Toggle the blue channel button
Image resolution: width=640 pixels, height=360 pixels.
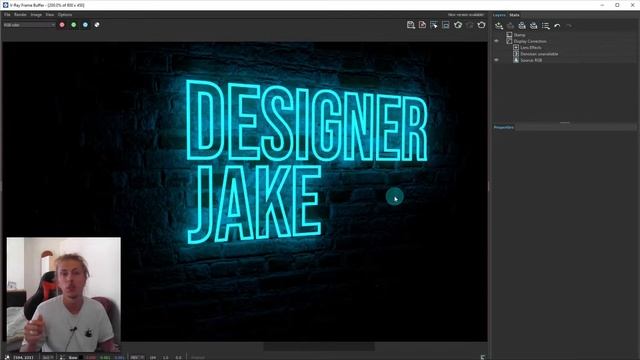[85, 25]
